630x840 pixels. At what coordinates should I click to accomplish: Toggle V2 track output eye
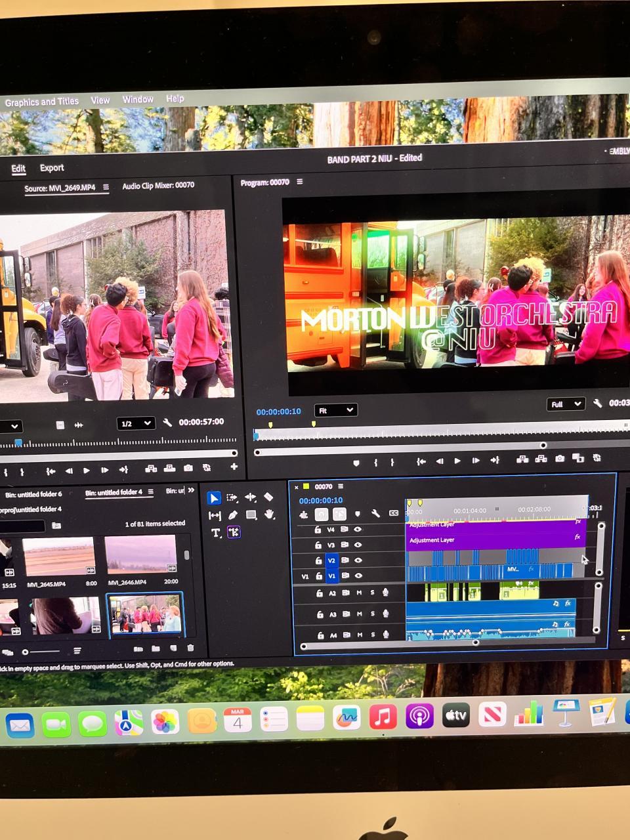click(x=358, y=560)
